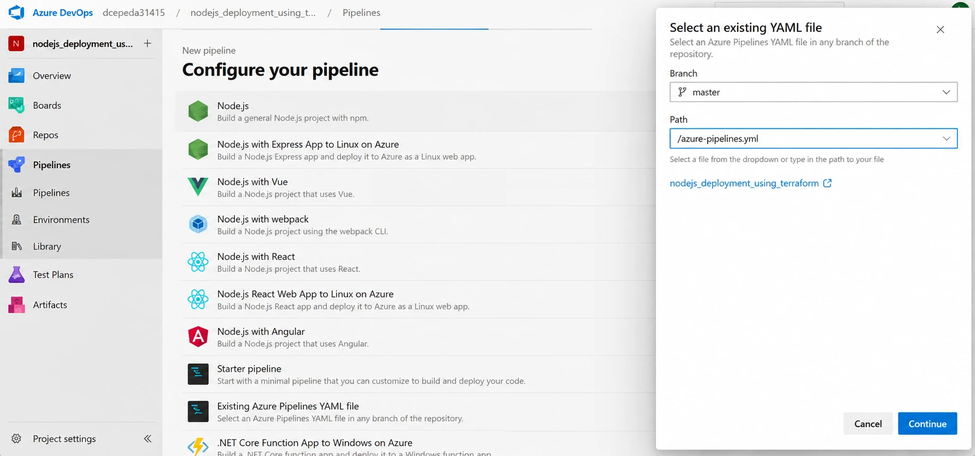
Task: Open the Overview sidebar icon
Action: pyautogui.click(x=16, y=76)
